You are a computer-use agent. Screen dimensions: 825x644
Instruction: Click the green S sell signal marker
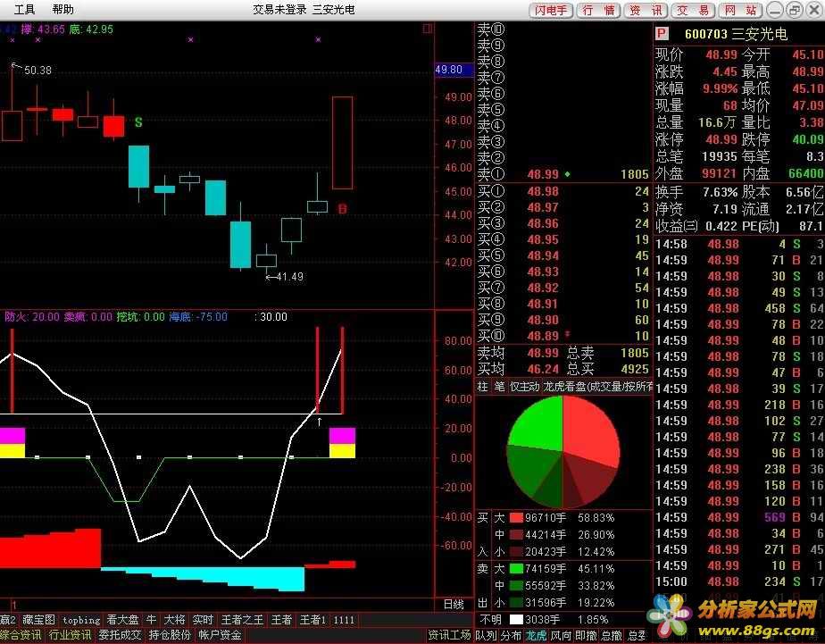coord(138,122)
